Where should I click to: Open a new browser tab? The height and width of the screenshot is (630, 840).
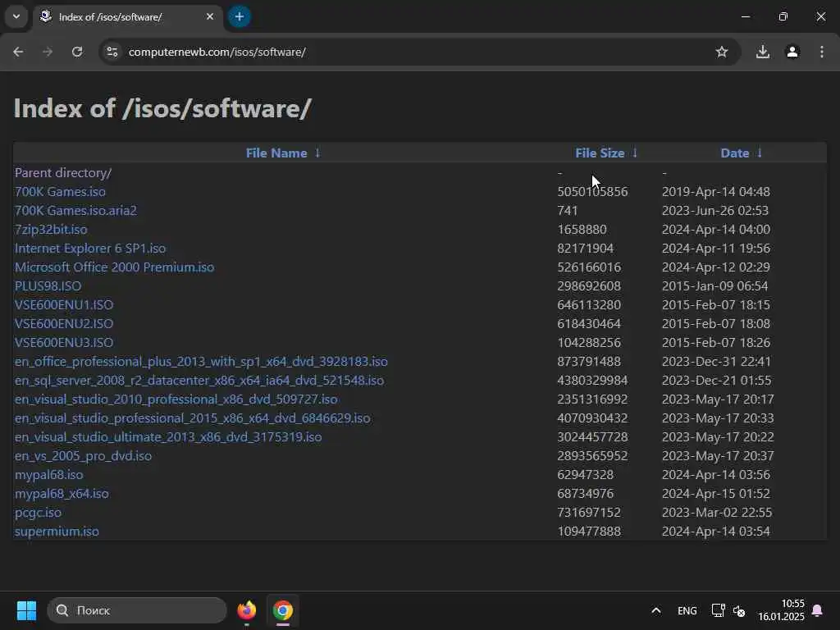point(240,16)
